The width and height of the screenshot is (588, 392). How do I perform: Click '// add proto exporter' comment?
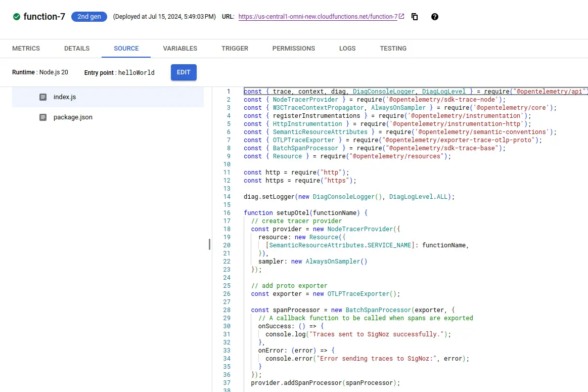(289, 286)
